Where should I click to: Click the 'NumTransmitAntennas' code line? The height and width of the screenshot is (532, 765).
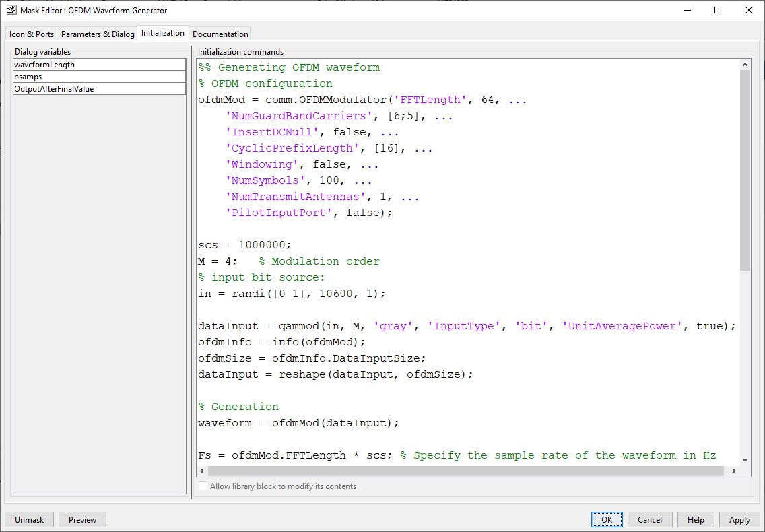(x=322, y=196)
